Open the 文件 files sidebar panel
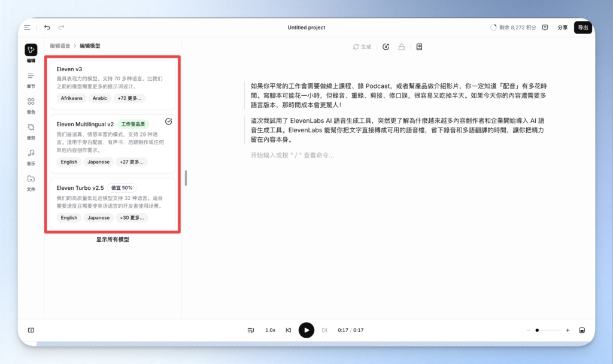The image size is (613, 364). (x=31, y=183)
